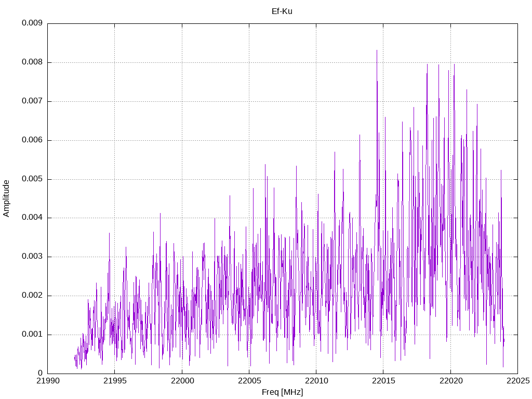
Task: Click the y-axis tick value 0.005
Action: pyautogui.click(x=32, y=179)
